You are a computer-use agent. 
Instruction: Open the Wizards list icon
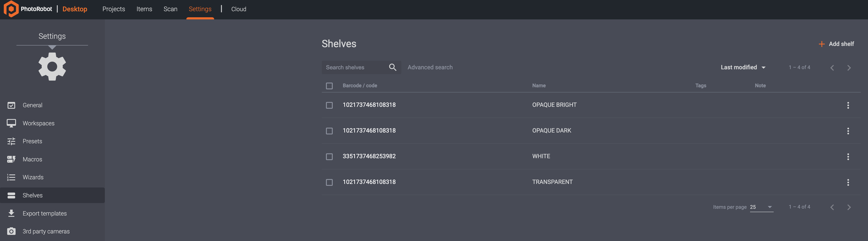coord(11,177)
